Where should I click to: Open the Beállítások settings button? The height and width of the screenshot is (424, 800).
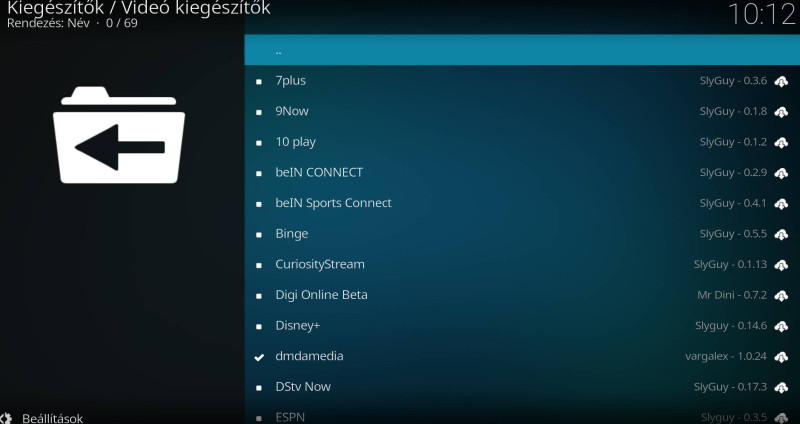(x=42, y=418)
